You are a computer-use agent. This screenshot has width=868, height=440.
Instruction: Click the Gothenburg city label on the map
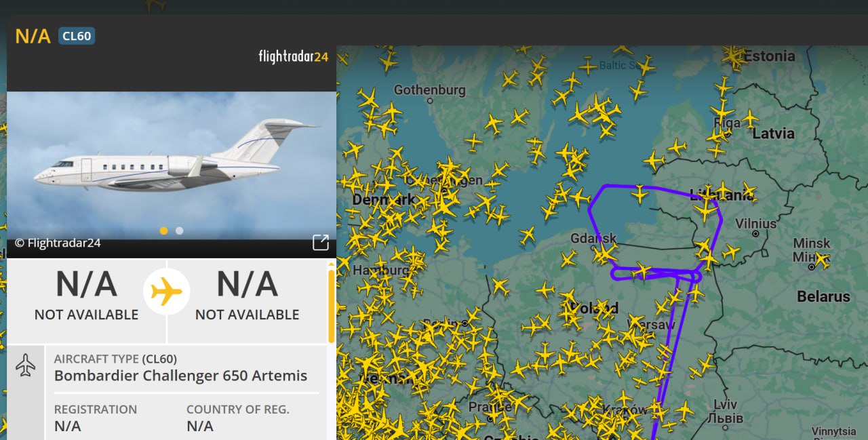click(429, 90)
